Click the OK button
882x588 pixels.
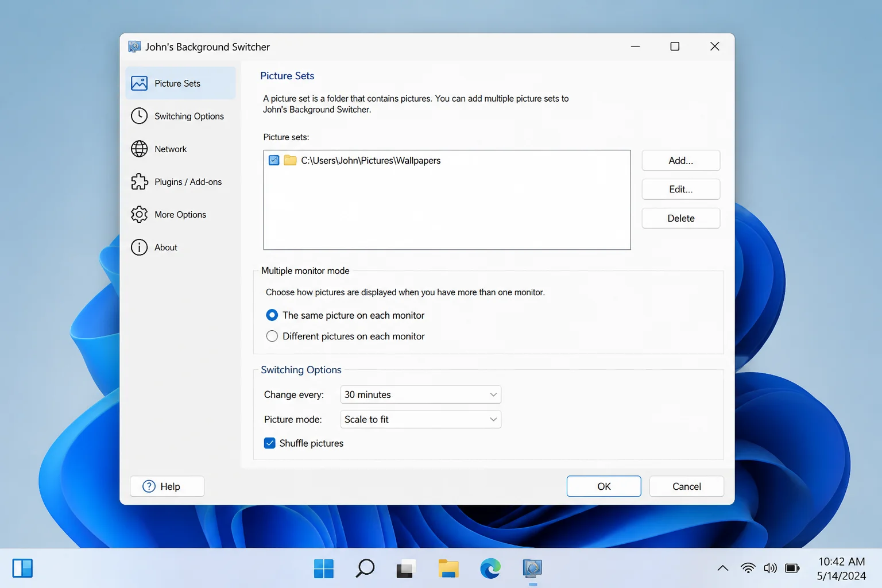coord(604,486)
